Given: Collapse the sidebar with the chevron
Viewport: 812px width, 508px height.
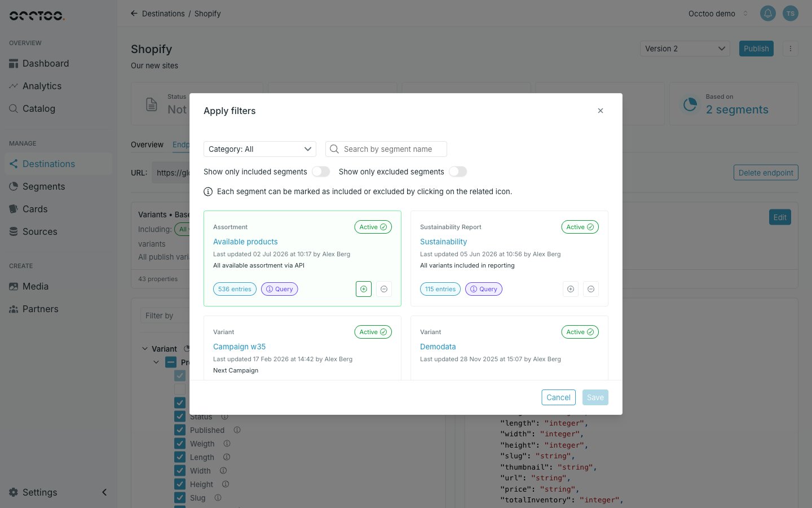Looking at the screenshot, I should point(104,492).
